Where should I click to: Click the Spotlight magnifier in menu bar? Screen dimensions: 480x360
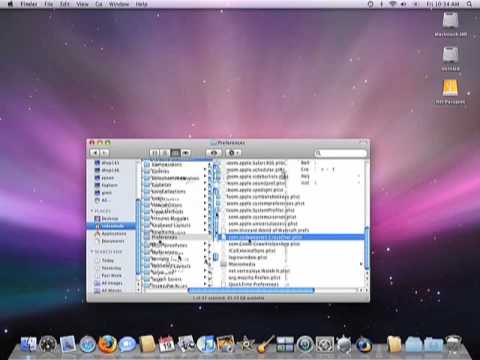pos(469,4)
